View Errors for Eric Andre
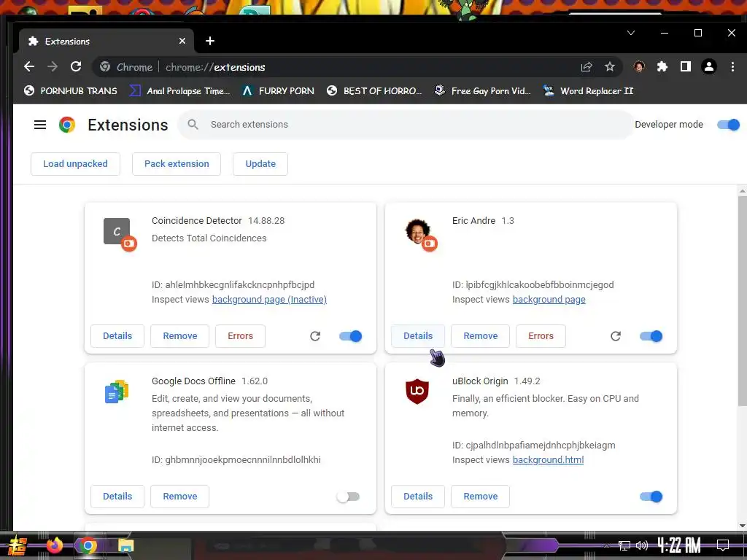This screenshot has width=747, height=560. tap(541, 336)
